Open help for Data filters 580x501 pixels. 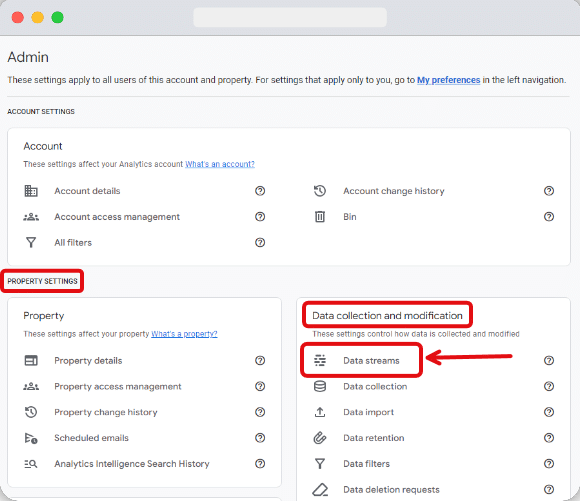tap(549, 464)
